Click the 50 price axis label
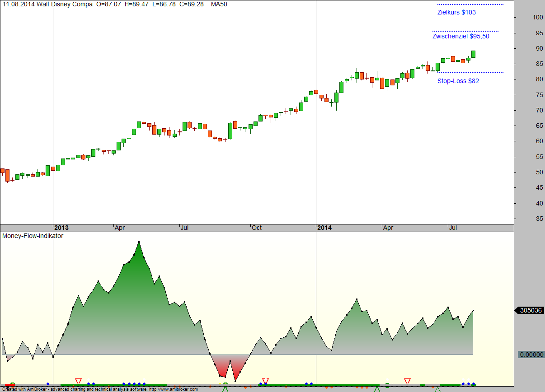Screen dimensions: 545x392 [540, 172]
